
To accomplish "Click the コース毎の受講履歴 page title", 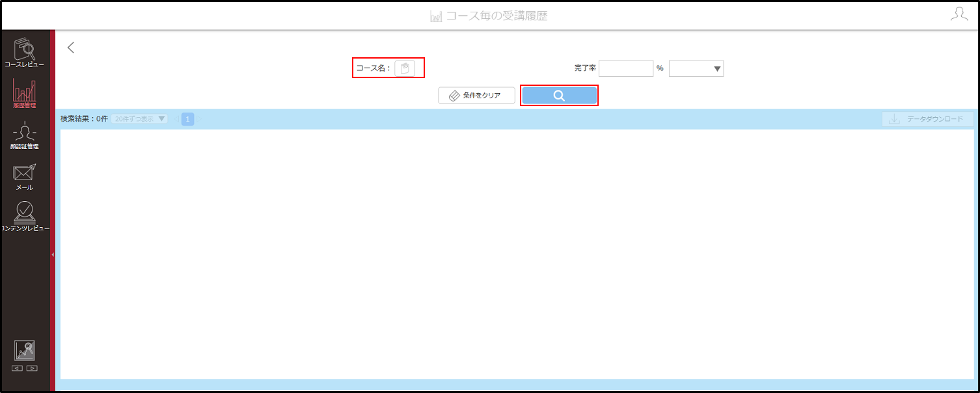I will [497, 16].
